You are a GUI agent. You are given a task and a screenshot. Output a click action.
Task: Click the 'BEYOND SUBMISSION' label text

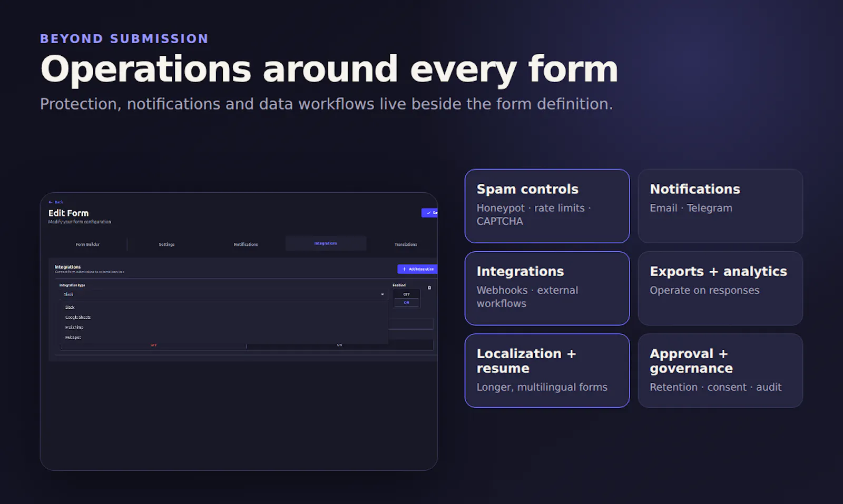(x=124, y=38)
